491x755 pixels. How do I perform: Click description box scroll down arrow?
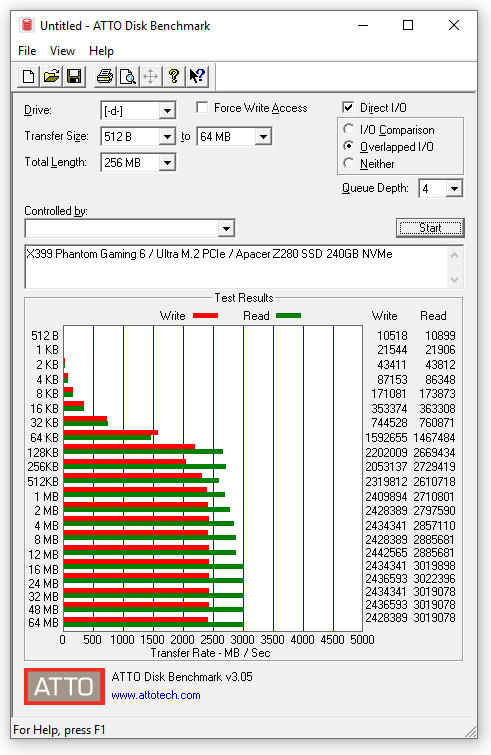click(x=454, y=279)
